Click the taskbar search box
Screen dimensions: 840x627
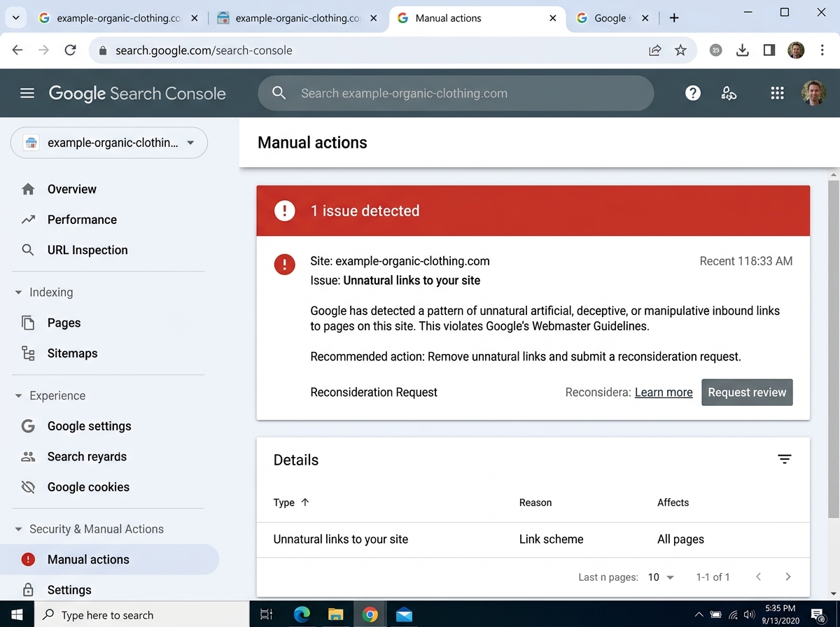pyautogui.click(x=141, y=614)
